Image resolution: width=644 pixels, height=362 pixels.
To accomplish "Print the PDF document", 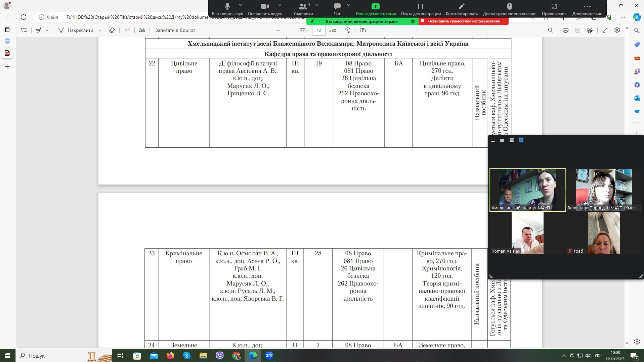I will point(565,30).
